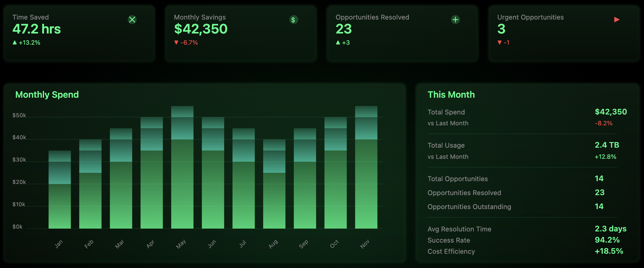Click the red play icon on Urgent Opportunities
Image resolution: width=644 pixels, height=268 pixels.
[617, 20]
